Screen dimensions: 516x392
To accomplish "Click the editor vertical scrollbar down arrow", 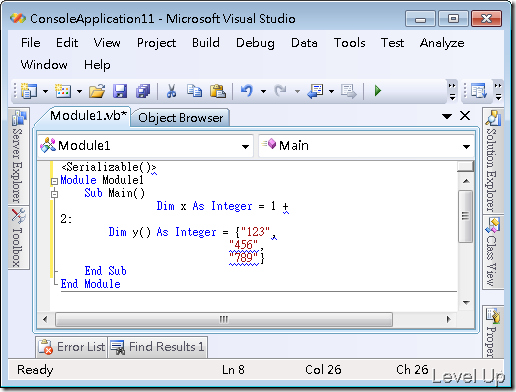I will [466, 302].
